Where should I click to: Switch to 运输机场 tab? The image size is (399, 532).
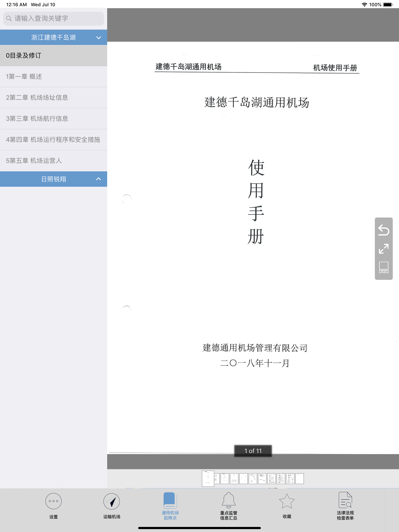(112, 506)
